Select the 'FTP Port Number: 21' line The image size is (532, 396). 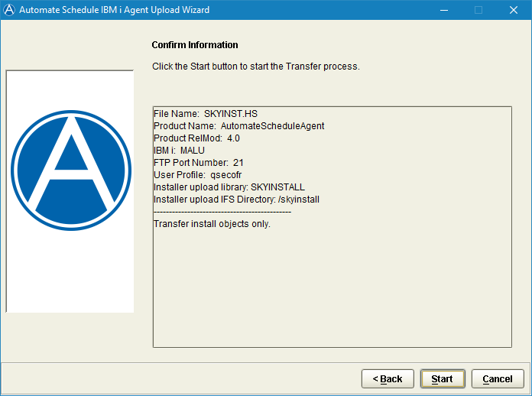(199, 163)
